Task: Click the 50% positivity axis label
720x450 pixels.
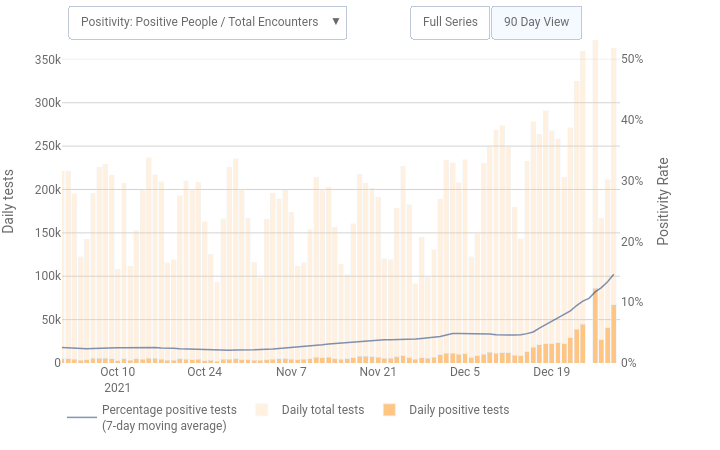Action: pyautogui.click(x=632, y=59)
